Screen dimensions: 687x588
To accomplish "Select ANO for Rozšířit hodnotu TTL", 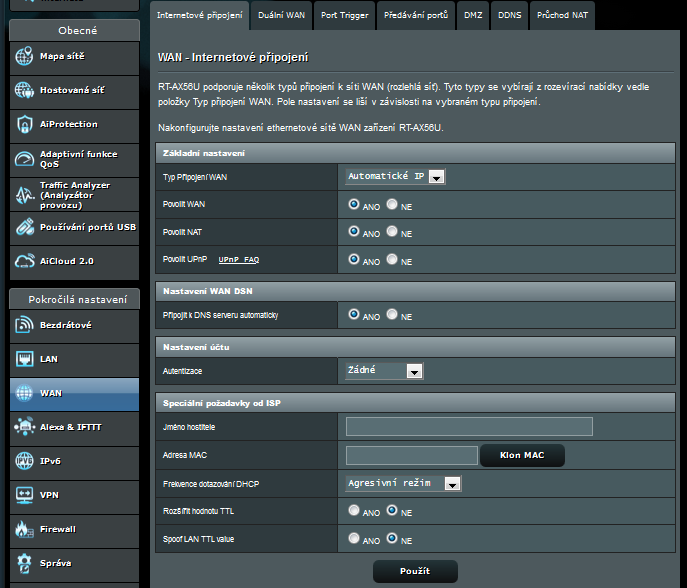I will pyautogui.click(x=354, y=510).
